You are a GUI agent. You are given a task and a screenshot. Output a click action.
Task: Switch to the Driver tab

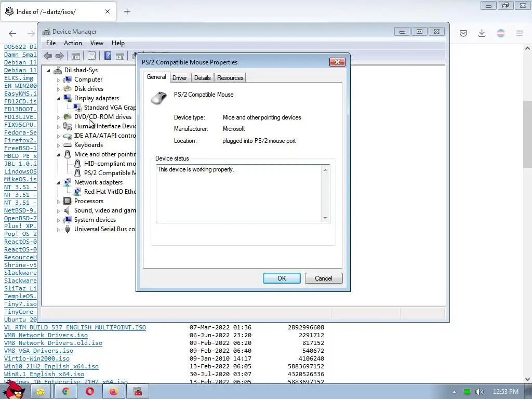(179, 78)
